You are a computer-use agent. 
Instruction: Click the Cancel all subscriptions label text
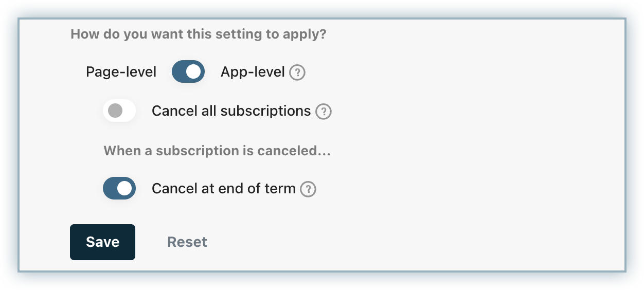[x=231, y=111]
